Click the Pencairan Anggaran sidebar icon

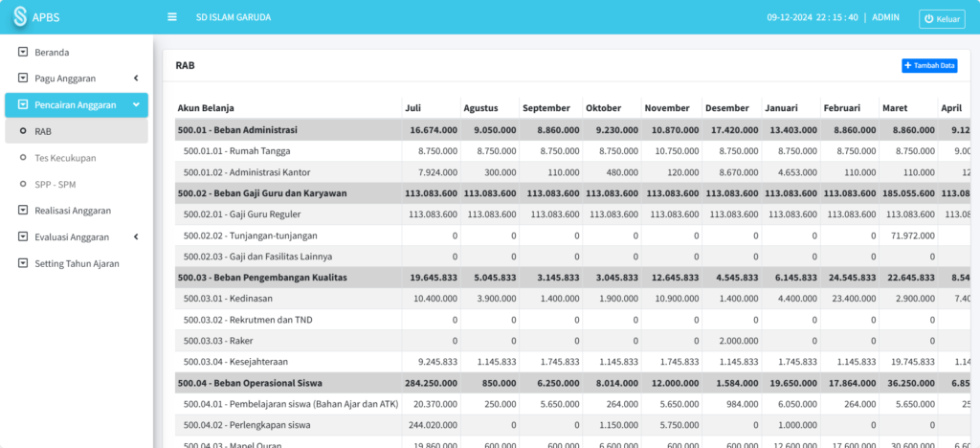click(23, 105)
